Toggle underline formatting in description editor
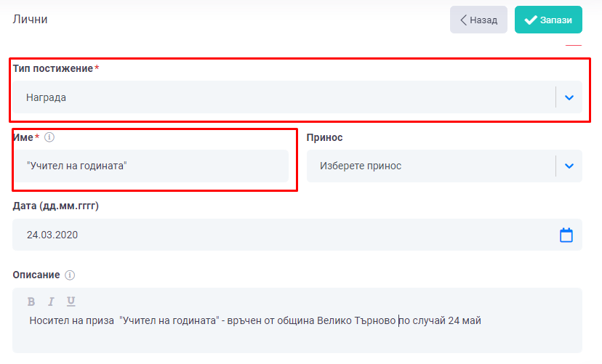602x364 pixels. pos(71,302)
